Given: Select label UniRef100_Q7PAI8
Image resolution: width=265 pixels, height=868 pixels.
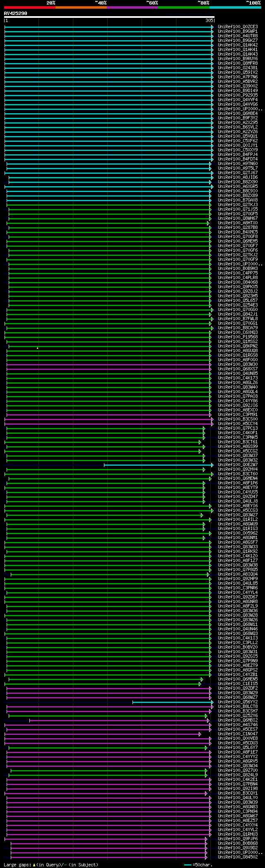Looking at the screenshot, I should click(238, 396).
